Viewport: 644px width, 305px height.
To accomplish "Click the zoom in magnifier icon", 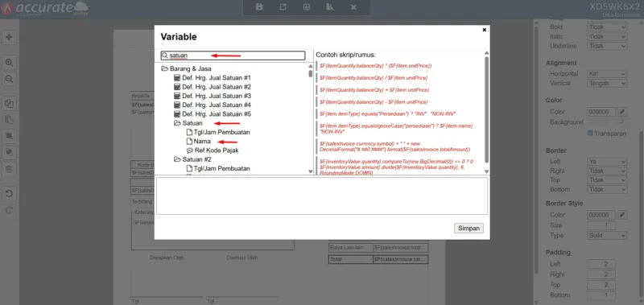I will click(x=9, y=63).
